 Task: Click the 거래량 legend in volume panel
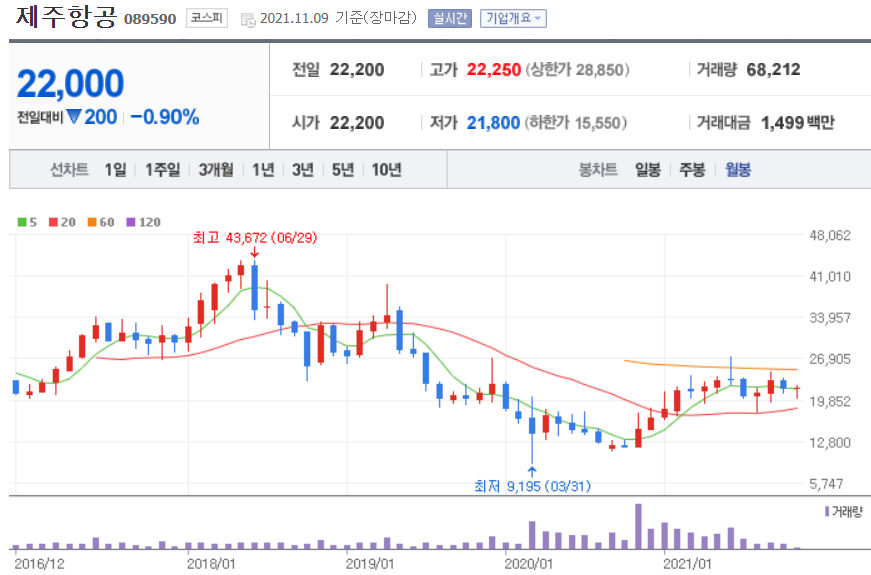click(x=844, y=512)
